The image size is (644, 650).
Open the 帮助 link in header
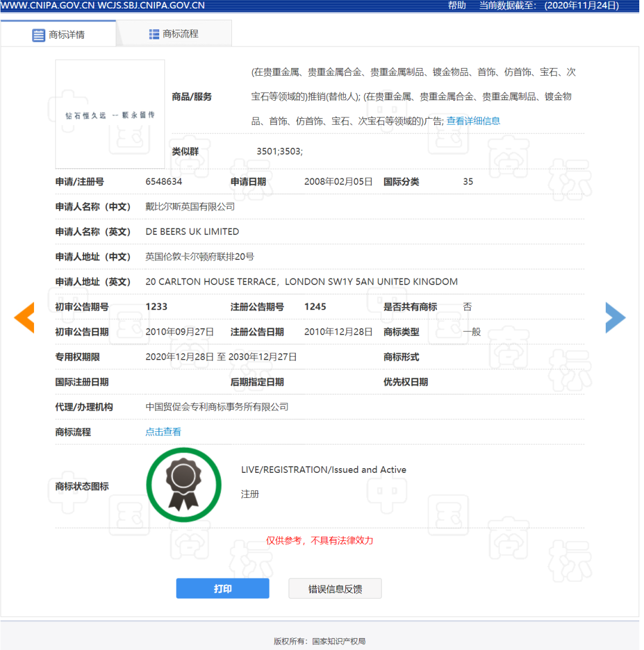(457, 5)
